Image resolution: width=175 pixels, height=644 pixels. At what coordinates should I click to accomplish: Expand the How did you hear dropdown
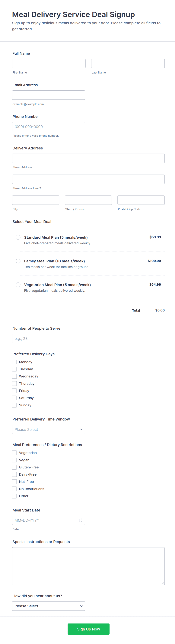tap(49, 606)
